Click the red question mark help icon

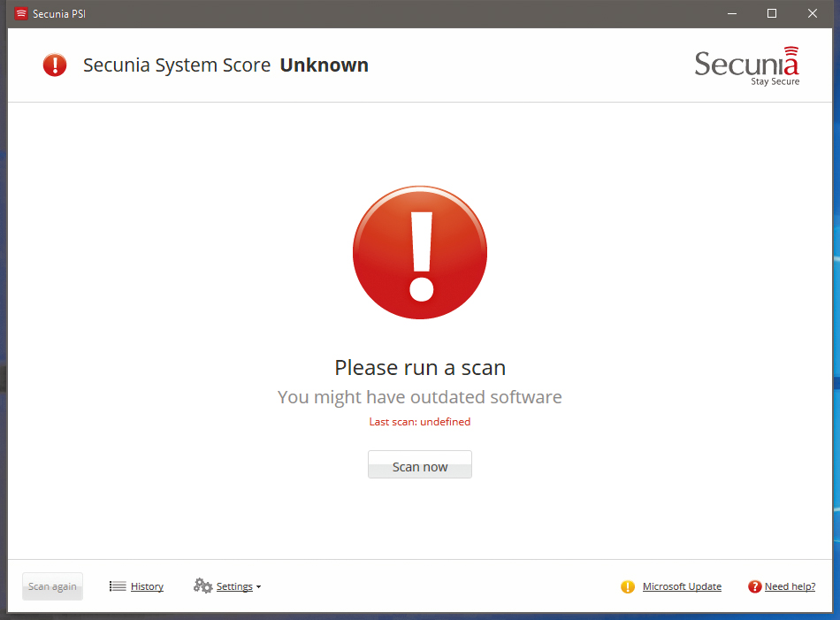[754, 586]
